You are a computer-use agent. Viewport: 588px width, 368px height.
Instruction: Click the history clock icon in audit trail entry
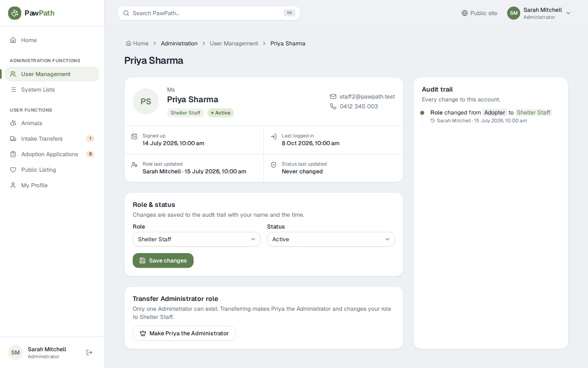coord(433,121)
